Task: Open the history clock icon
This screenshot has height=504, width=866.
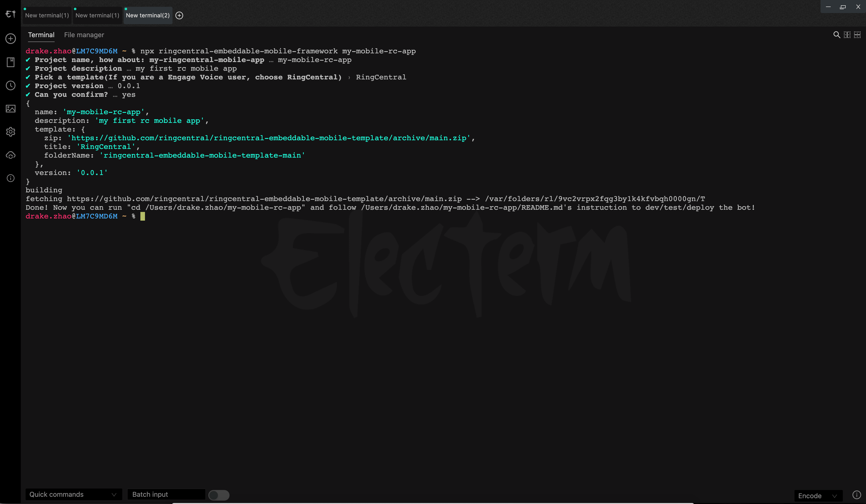Action: coord(11,85)
